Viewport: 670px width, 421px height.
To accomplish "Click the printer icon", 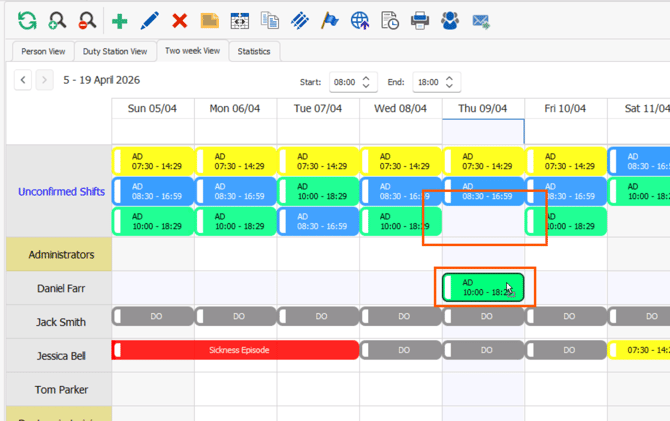I will point(420,20).
